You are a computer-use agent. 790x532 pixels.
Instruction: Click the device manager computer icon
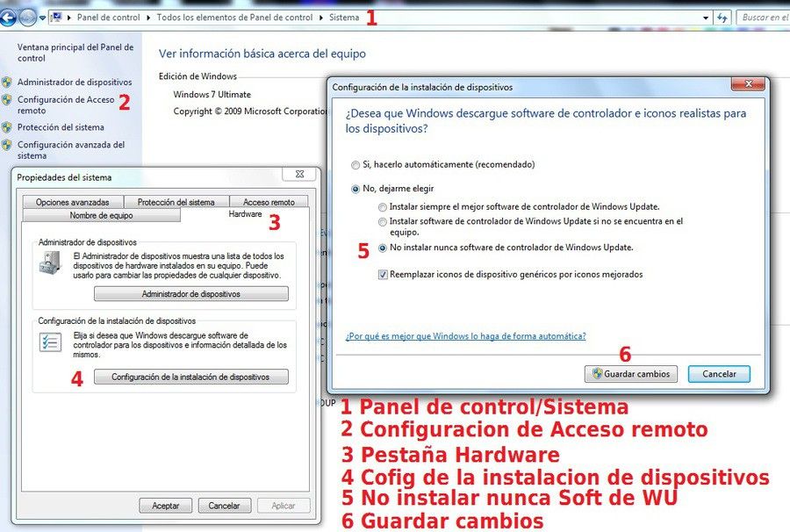pyautogui.click(x=50, y=263)
